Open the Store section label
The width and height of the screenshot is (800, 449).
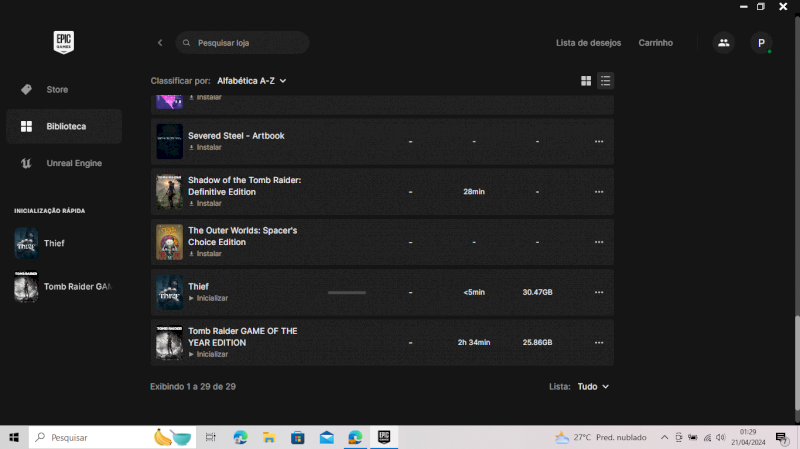point(57,89)
